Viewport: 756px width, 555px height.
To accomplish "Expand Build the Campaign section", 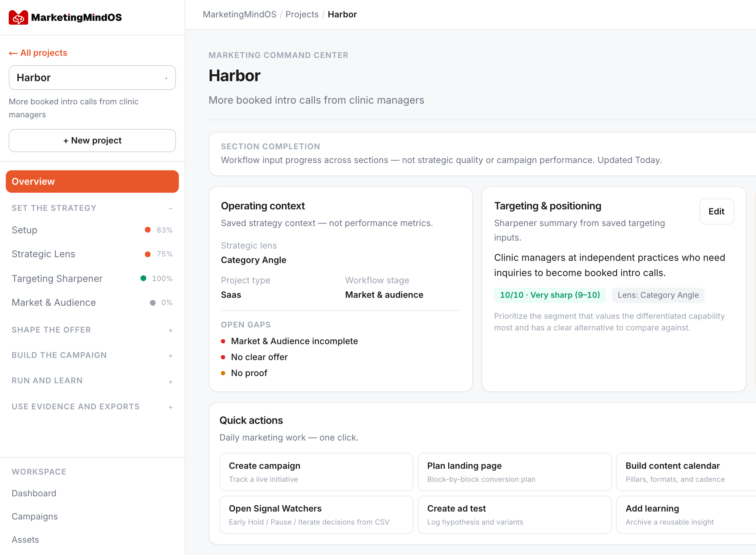I will tap(92, 355).
